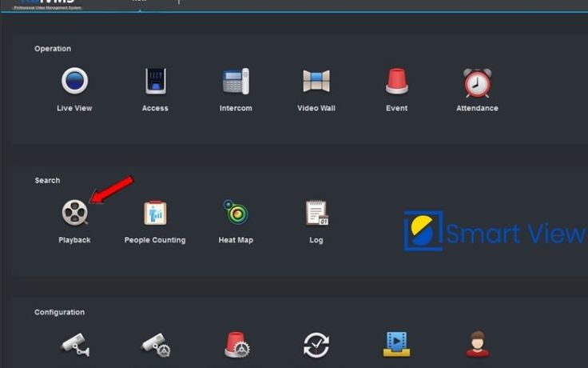The height and width of the screenshot is (368, 588).
Task: Open the Log notepad icon
Action: tap(316, 213)
